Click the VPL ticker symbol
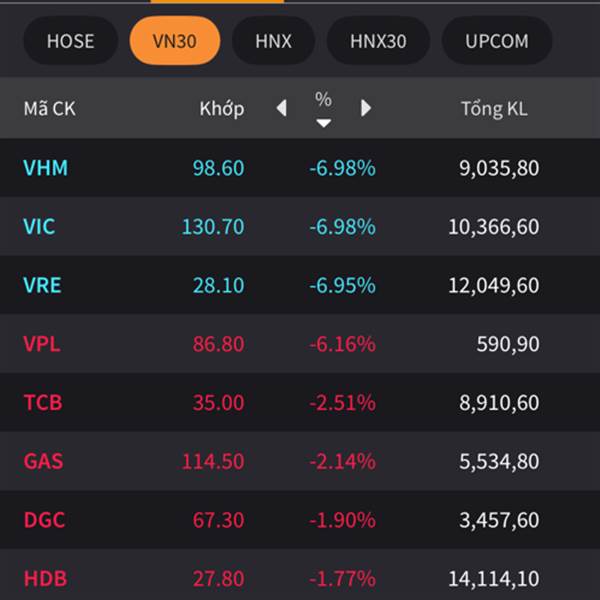Viewport: 600px width, 600px height. pos(42,344)
